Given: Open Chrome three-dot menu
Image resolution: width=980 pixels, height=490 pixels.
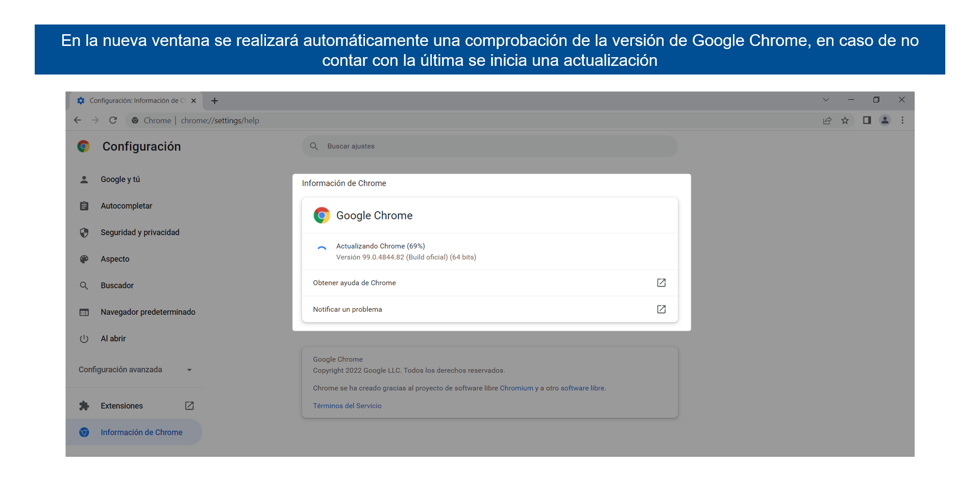Looking at the screenshot, I should 902,120.
